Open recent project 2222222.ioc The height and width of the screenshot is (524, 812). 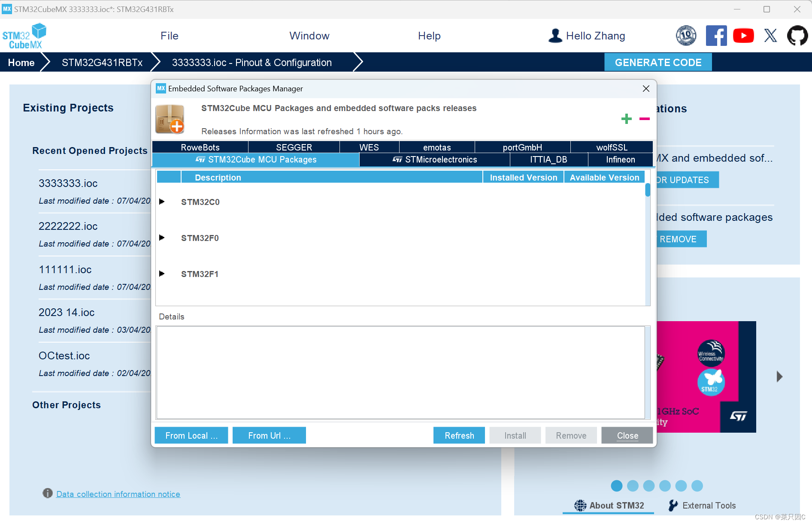click(68, 226)
